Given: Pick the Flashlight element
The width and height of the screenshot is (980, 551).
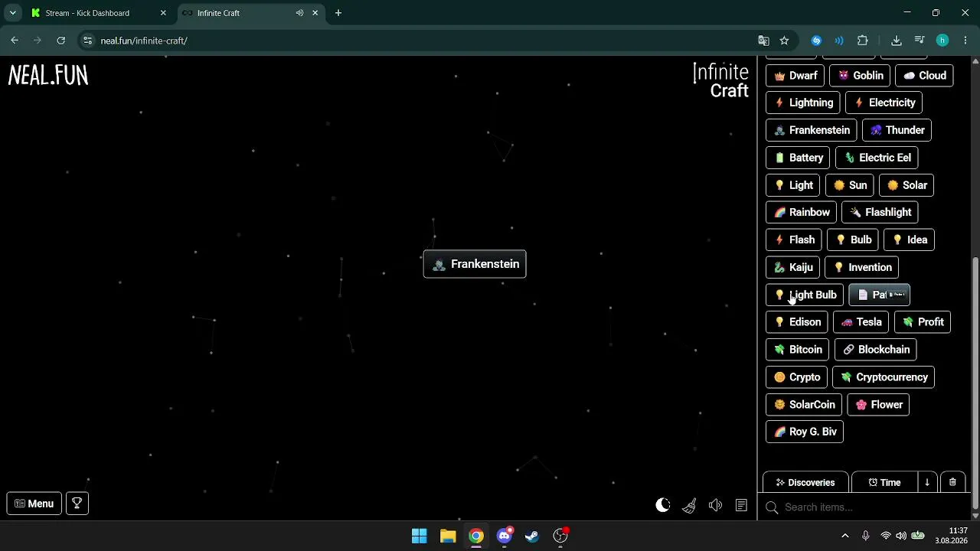Looking at the screenshot, I should (x=880, y=212).
